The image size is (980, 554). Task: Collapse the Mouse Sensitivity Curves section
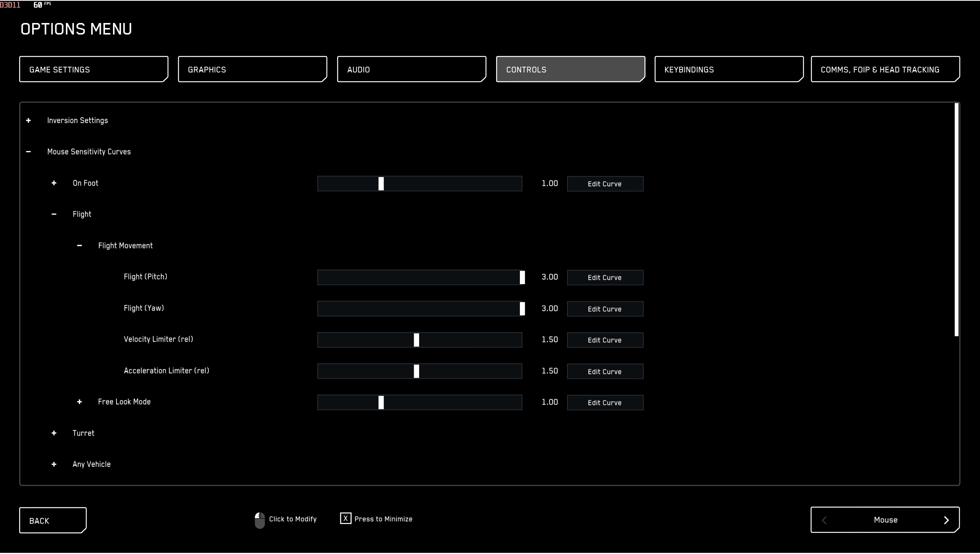click(x=29, y=151)
